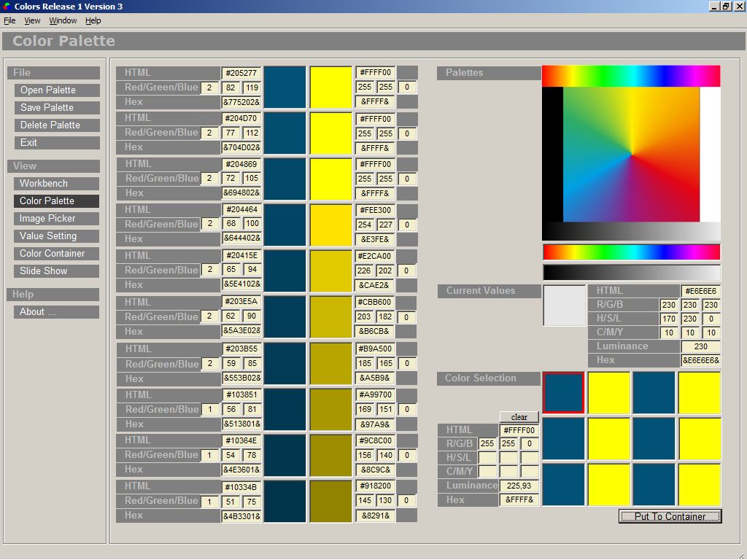
Task: Select yellow swatch #E2CA00
Action: click(331, 271)
